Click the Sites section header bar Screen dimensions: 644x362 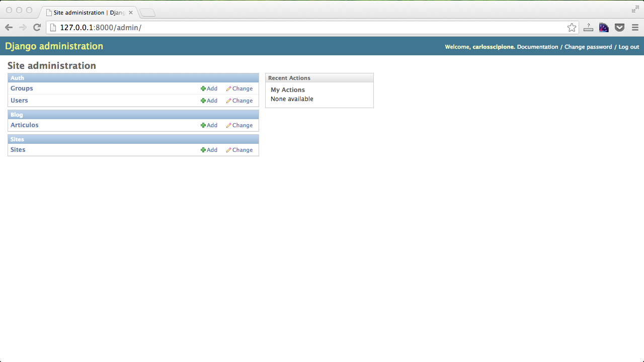click(133, 139)
